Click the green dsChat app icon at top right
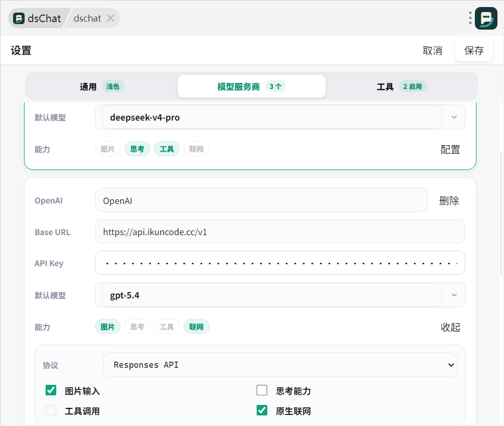The image size is (504, 426). [486, 18]
